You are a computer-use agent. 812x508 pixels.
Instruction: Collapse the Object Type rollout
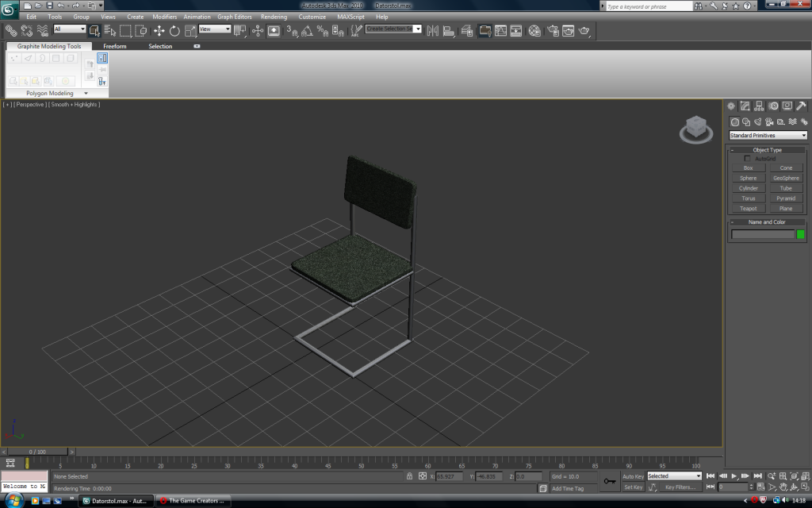point(767,150)
